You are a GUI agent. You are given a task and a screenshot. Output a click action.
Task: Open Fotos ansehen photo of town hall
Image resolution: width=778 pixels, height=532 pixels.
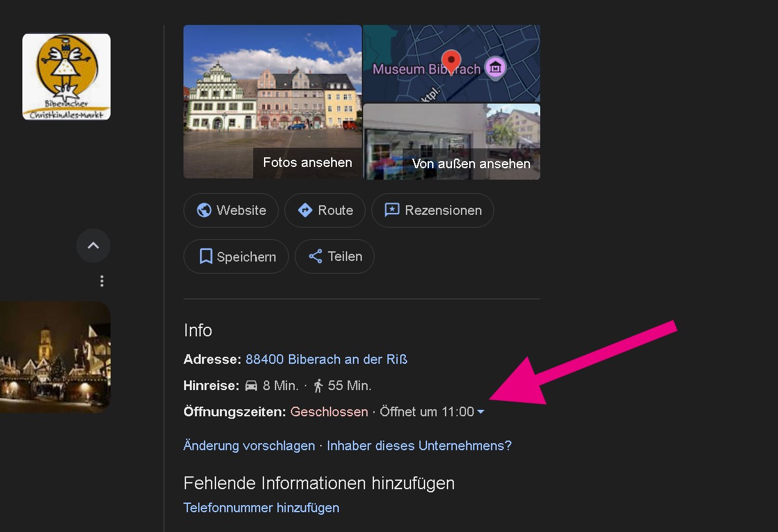coord(272,101)
